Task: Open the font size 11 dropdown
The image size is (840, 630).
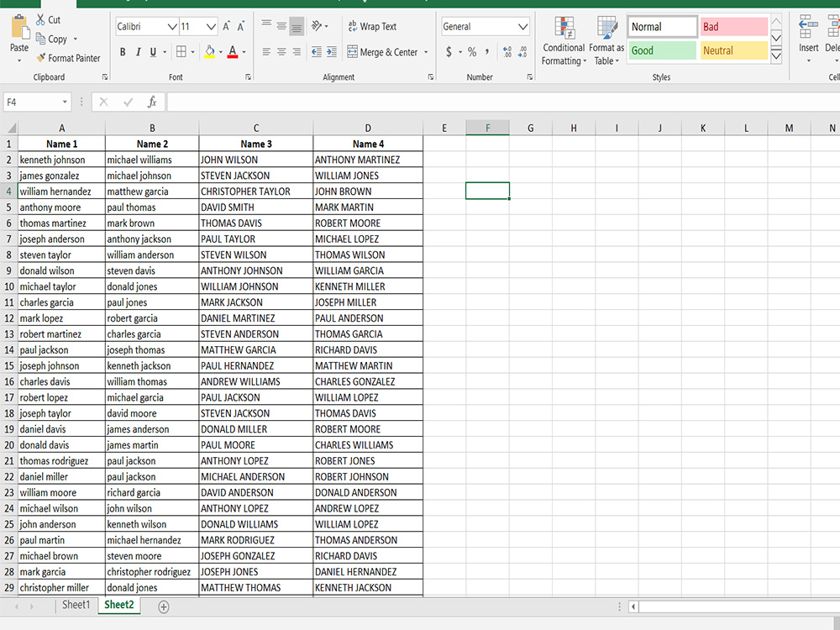Action: [211, 26]
